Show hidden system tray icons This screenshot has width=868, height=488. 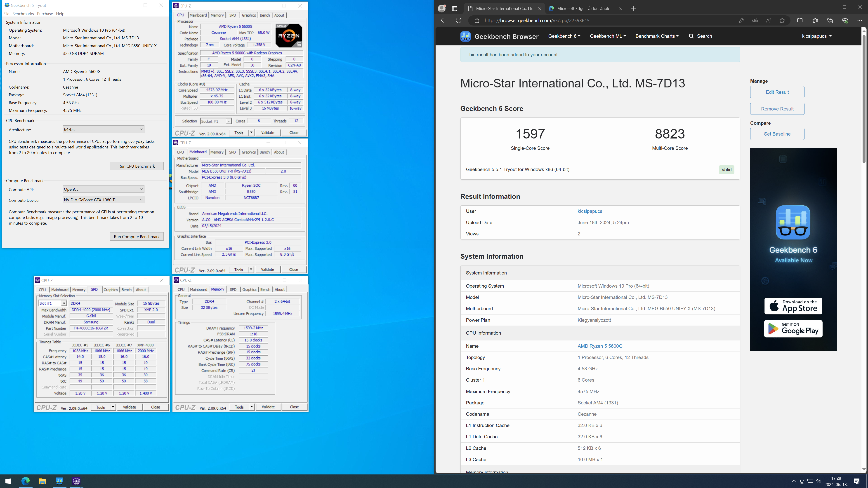pos(794,481)
